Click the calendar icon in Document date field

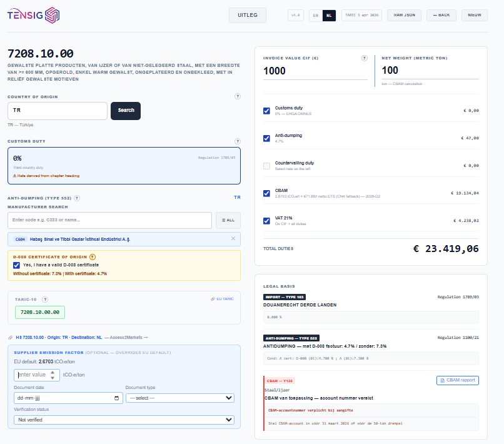(x=116, y=398)
